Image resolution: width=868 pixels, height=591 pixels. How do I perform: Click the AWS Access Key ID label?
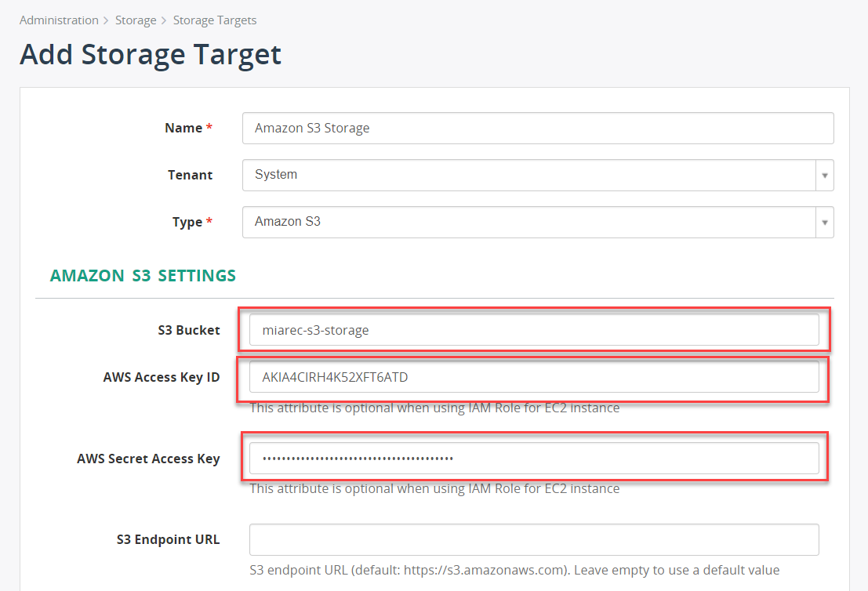click(161, 377)
